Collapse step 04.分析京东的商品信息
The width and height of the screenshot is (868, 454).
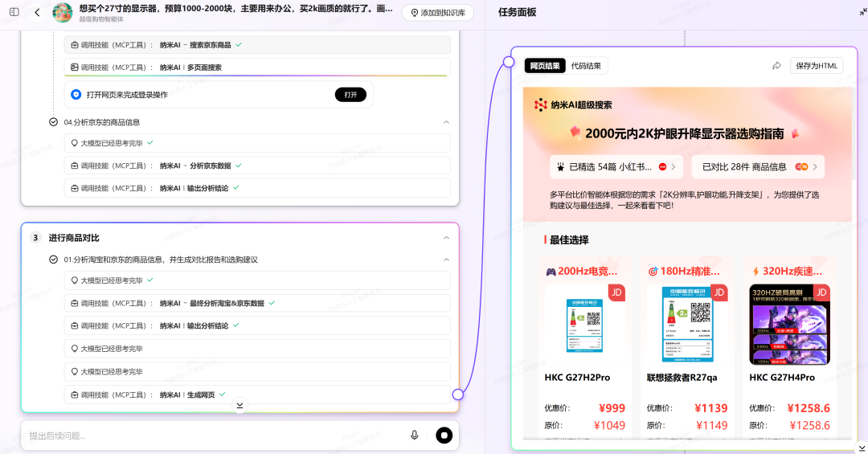pos(446,122)
